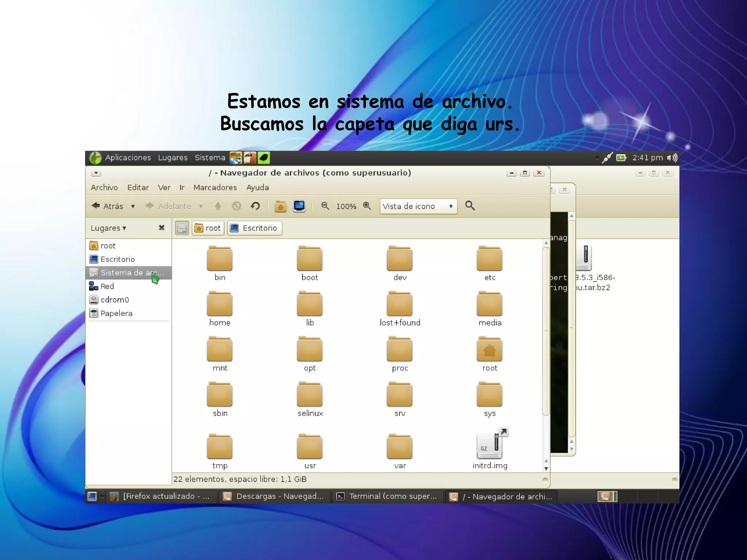Expand the Lugares sidebar selector
Viewport: 747px width, 560px height.
[x=108, y=228]
